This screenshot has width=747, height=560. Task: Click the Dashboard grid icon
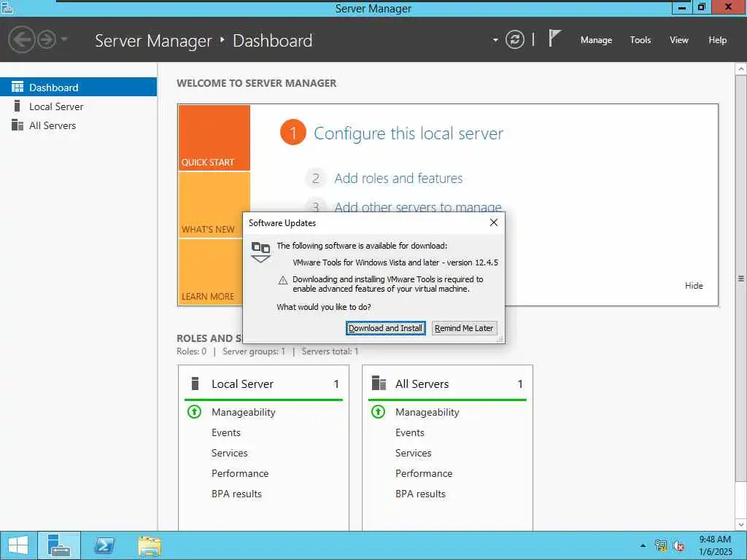coord(18,87)
